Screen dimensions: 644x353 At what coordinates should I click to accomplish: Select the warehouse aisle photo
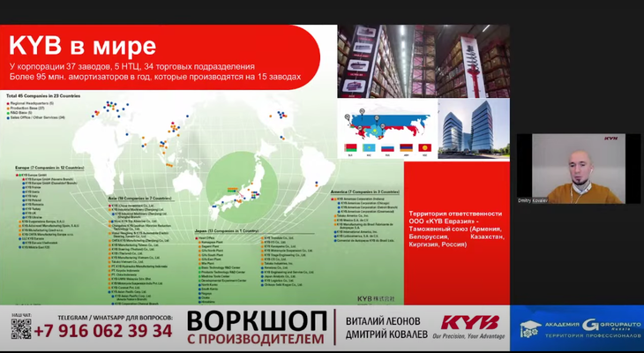click(x=423, y=61)
